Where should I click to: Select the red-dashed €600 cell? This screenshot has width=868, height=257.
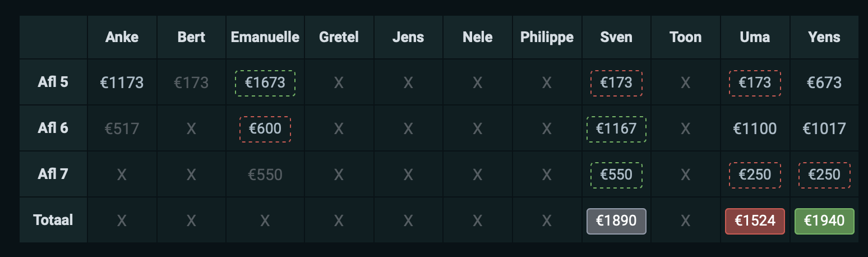(x=265, y=129)
